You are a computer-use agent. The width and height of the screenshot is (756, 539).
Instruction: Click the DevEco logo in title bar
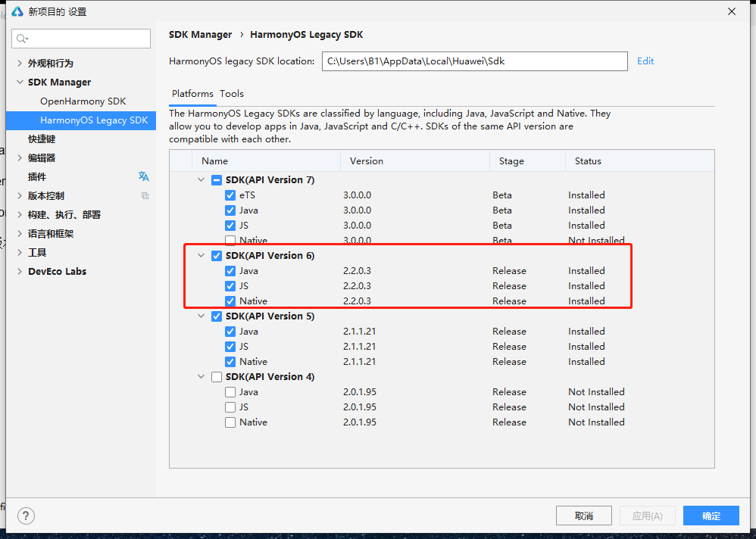pyautogui.click(x=17, y=11)
